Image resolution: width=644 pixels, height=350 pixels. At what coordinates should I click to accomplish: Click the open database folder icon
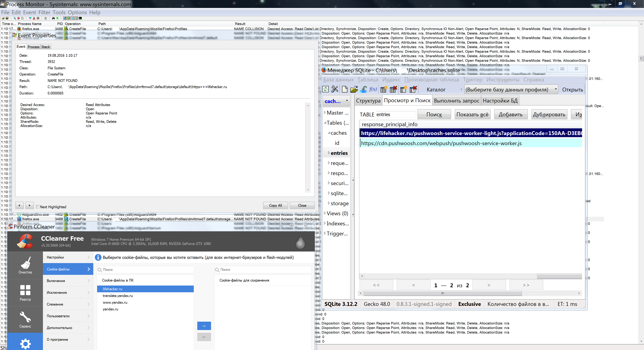tap(354, 89)
